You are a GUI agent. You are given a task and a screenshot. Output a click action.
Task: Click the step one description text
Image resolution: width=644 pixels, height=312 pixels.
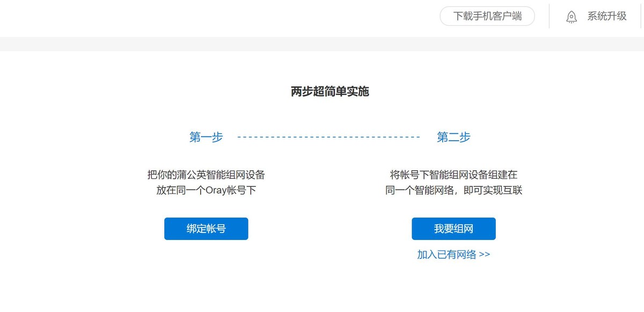pyautogui.click(x=206, y=182)
